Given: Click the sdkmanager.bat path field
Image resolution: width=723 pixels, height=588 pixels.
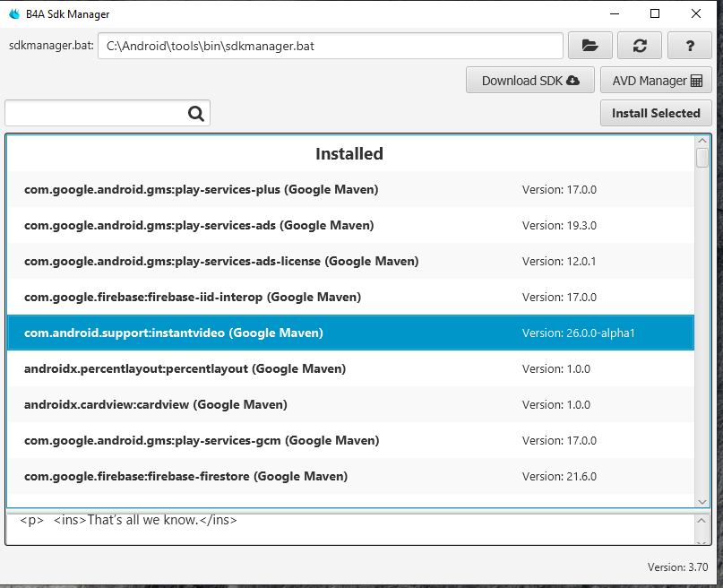Looking at the screenshot, I should [330, 46].
